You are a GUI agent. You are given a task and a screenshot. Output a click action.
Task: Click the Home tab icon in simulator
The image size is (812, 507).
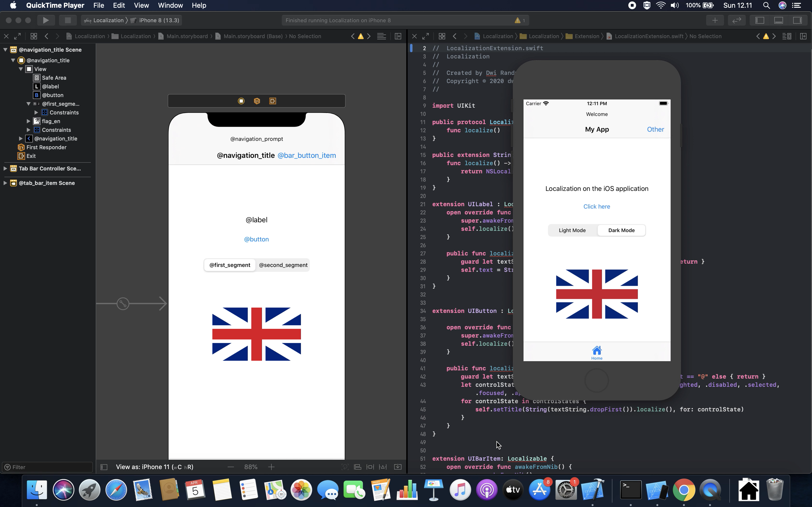tap(596, 351)
